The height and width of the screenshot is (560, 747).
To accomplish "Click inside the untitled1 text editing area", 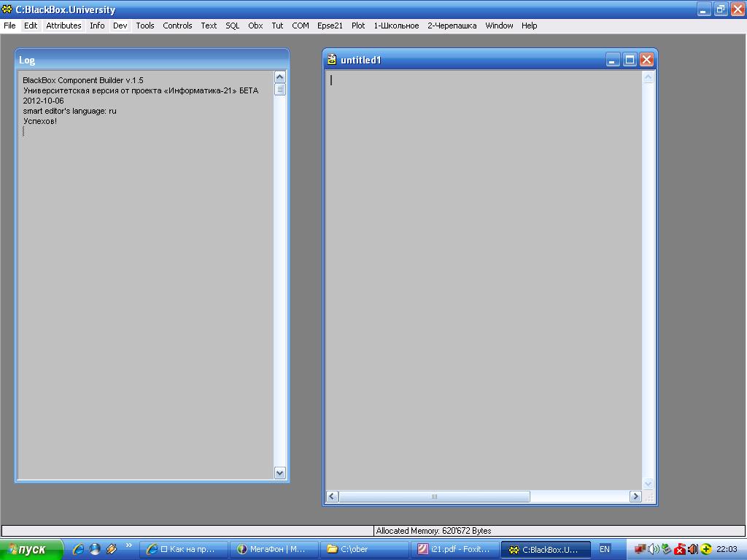I will (481, 277).
